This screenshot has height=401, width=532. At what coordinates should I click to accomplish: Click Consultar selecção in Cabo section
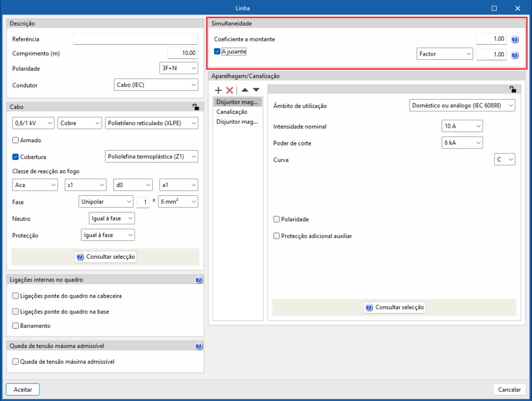pyautogui.click(x=105, y=257)
